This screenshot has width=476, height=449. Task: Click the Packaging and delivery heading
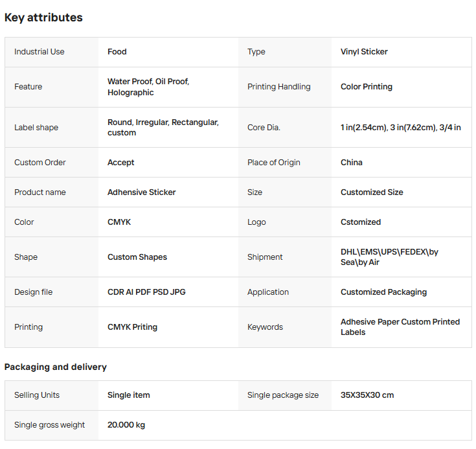pos(56,367)
